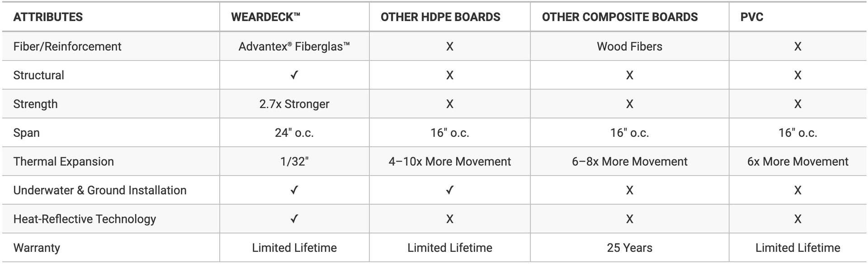Select the Thermal Expansion row label

(63, 162)
